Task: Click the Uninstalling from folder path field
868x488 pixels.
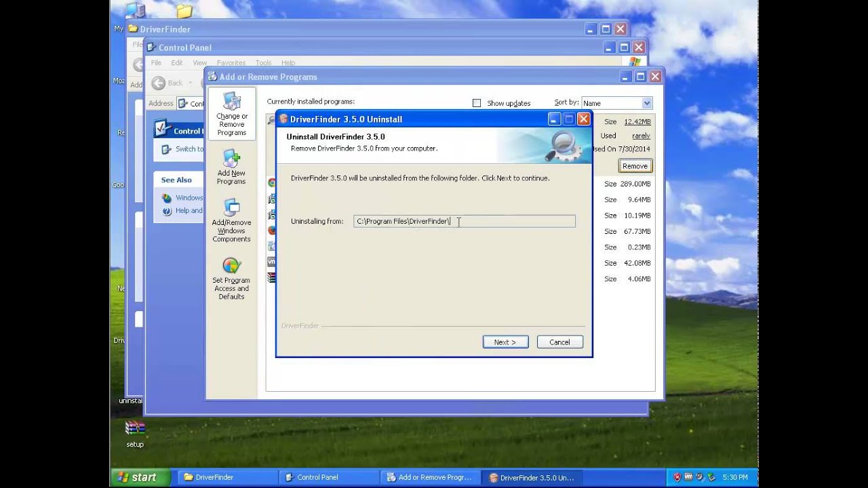Action: point(465,221)
